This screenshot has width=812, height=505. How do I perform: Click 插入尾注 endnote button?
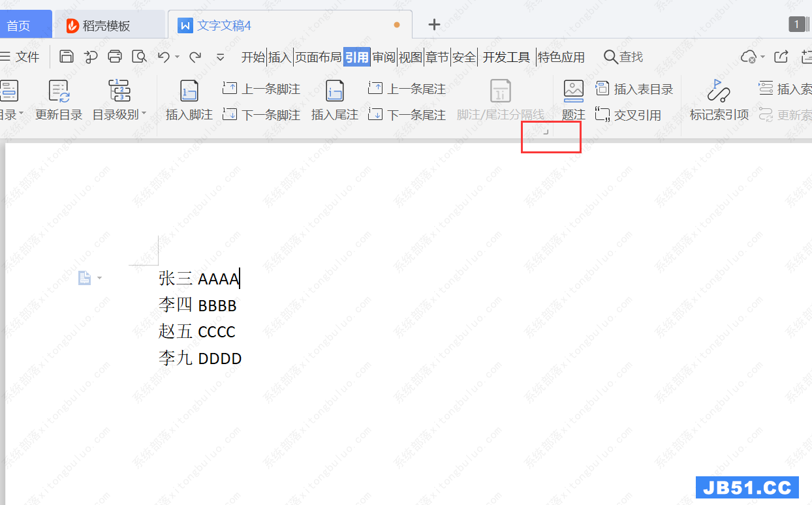[334, 100]
